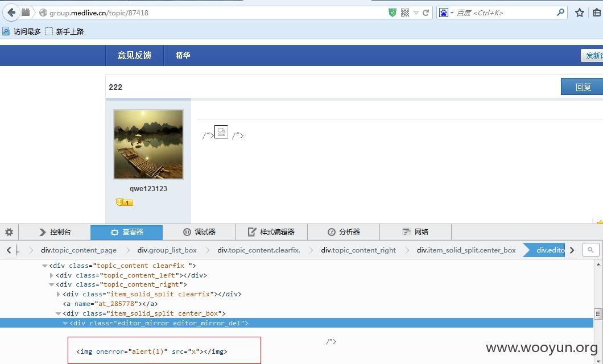Select breadcrumb div.topic_content_right
603x364 pixels.
(x=358, y=250)
